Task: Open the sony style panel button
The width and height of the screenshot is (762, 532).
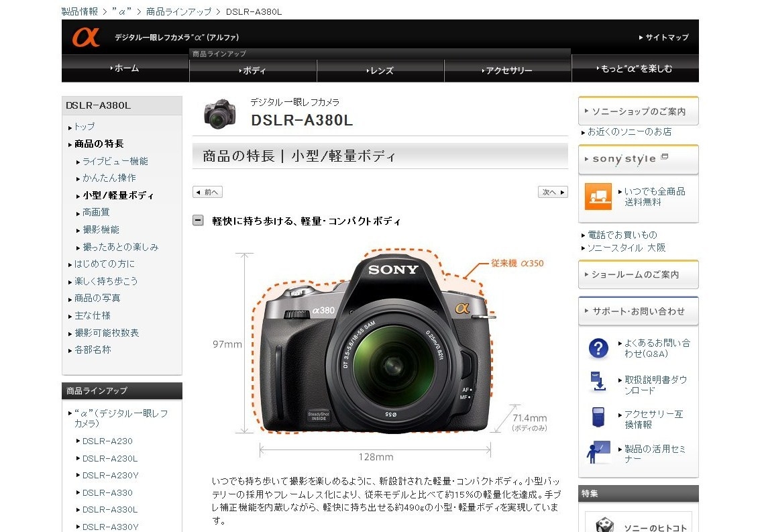Action: [x=638, y=160]
